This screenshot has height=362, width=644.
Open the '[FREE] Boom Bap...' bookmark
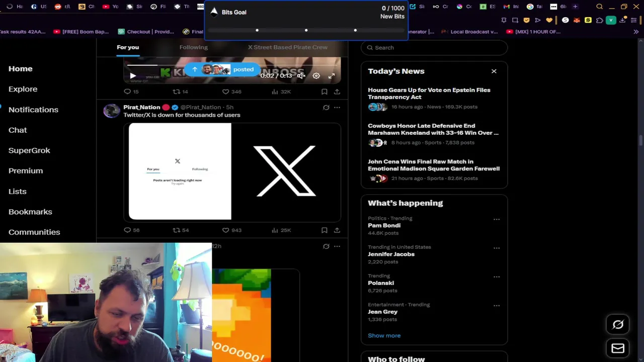click(x=80, y=32)
